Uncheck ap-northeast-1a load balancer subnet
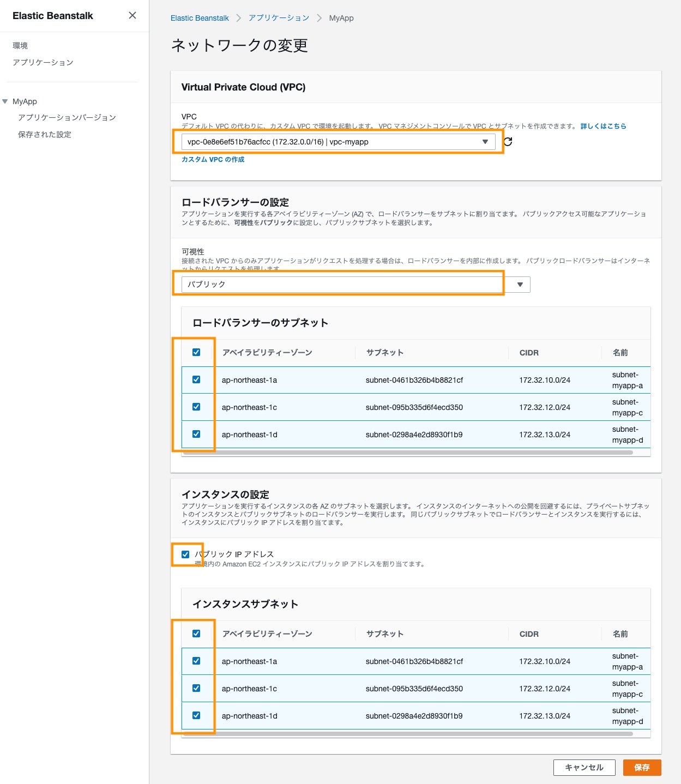This screenshot has width=681, height=784. pyautogui.click(x=196, y=379)
